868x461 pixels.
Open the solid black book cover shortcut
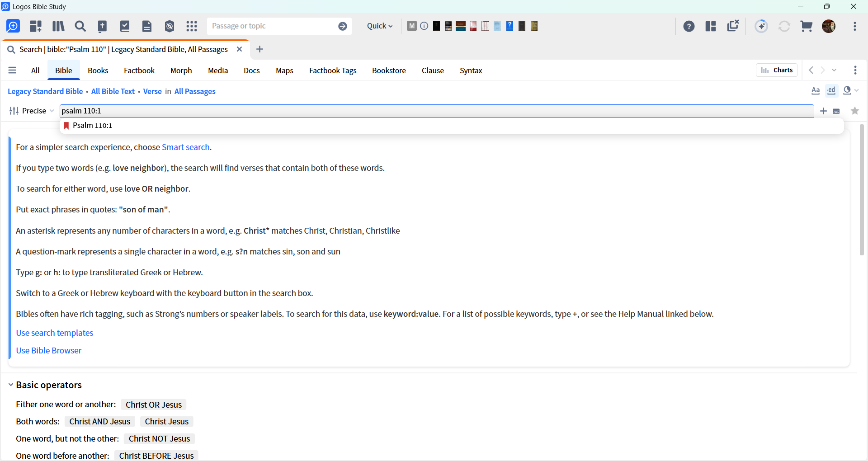(436, 26)
